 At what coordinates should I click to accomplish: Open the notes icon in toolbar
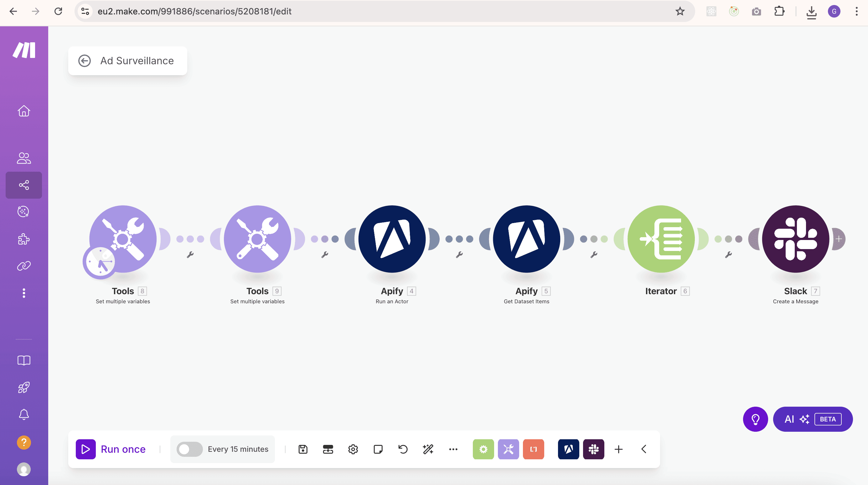point(378,449)
